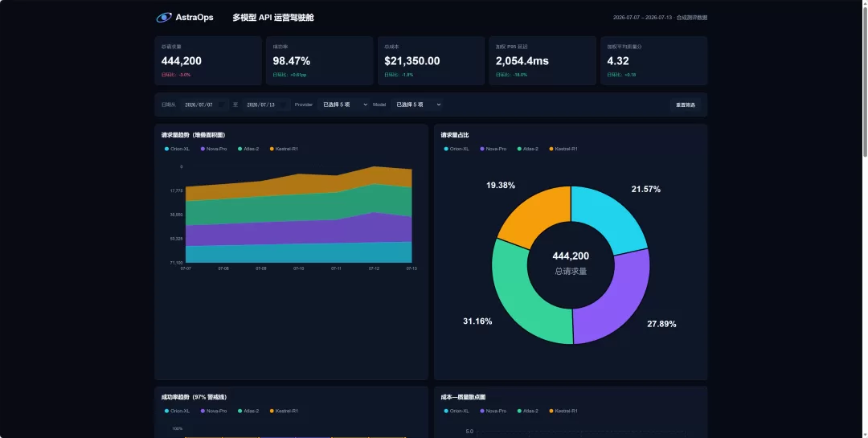Viewport: 868px width, 438px height.
Task: Toggle Nova-Pro series in stacked area legend
Action: pyautogui.click(x=214, y=149)
